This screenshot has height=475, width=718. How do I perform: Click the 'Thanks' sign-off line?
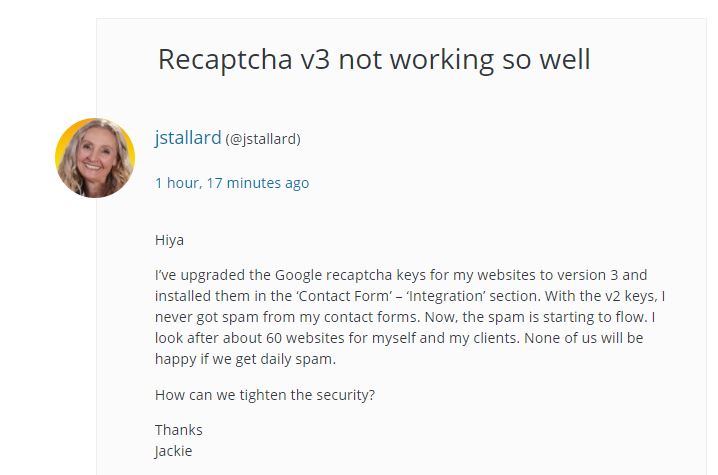(x=178, y=430)
